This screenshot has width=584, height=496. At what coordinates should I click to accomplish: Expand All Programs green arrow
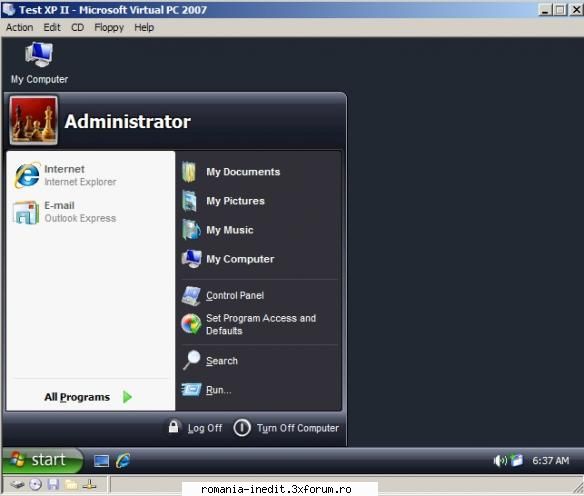[x=127, y=397]
